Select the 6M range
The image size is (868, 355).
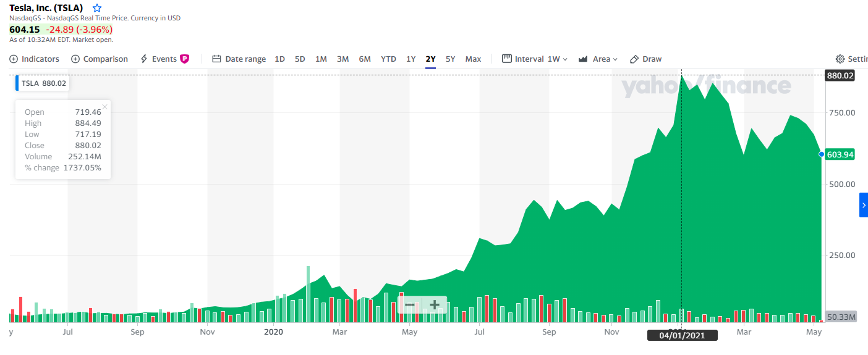pos(365,59)
